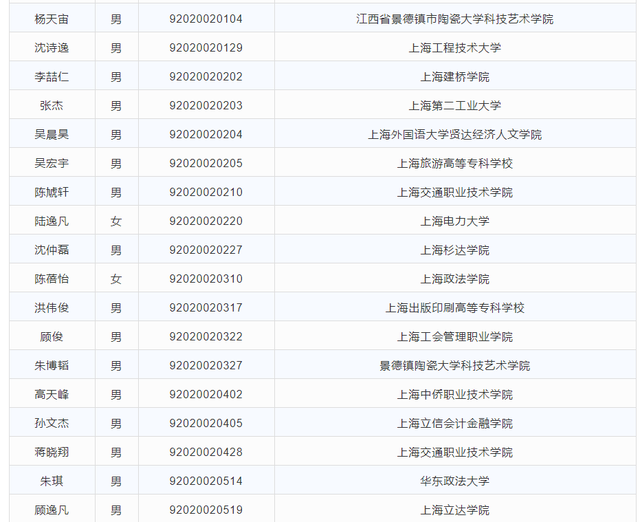This screenshot has width=640, height=522.
Task: Click the 上海立达学院 cell
Action: (x=455, y=510)
